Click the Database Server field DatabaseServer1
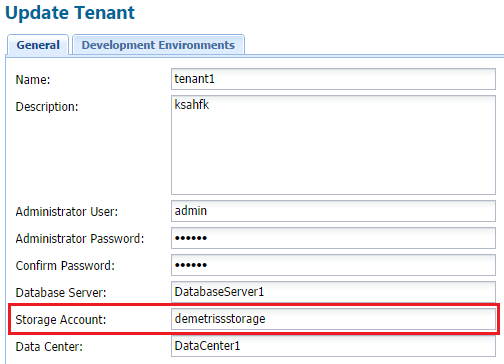504x364 pixels. [x=333, y=292]
